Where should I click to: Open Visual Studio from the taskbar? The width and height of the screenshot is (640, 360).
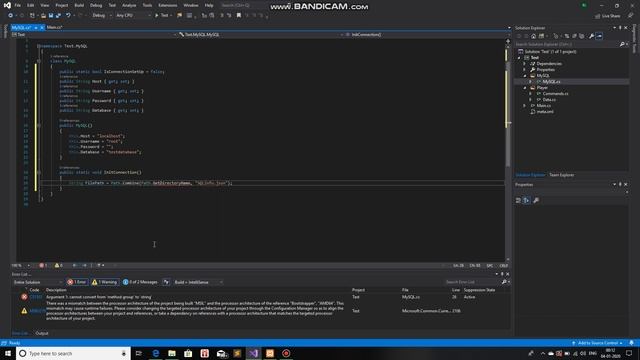pyautogui.click(x=253, y=353)
